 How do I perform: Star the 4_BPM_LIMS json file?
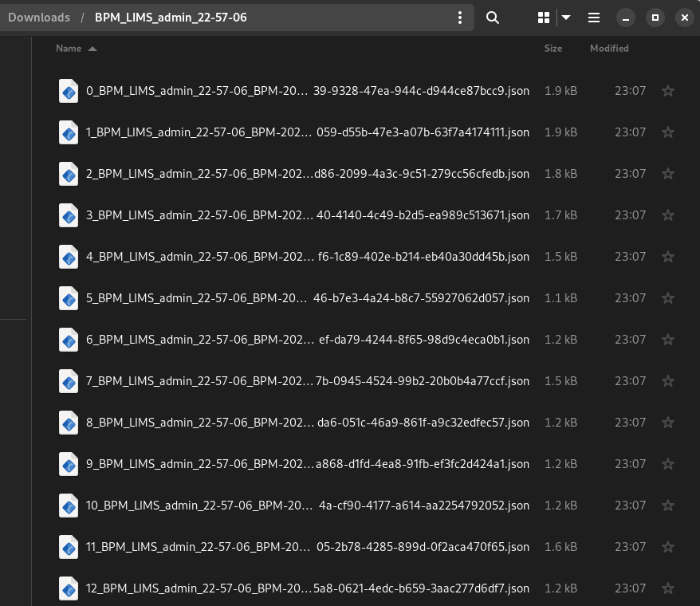(x=668, y=257)
